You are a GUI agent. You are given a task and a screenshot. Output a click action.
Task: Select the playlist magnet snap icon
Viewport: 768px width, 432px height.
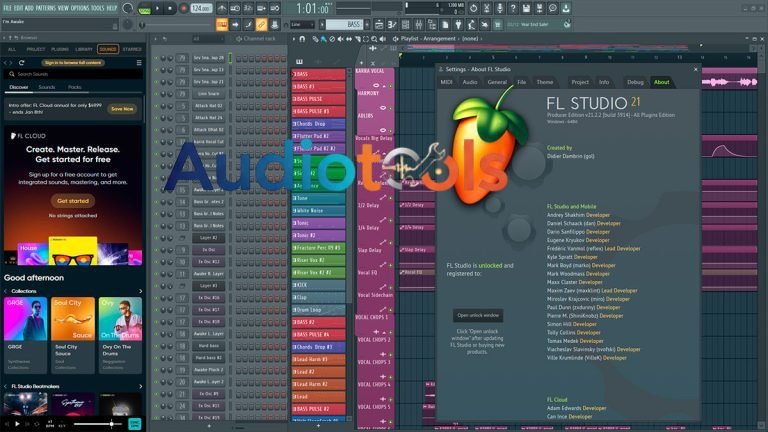[x=302, y=39]
